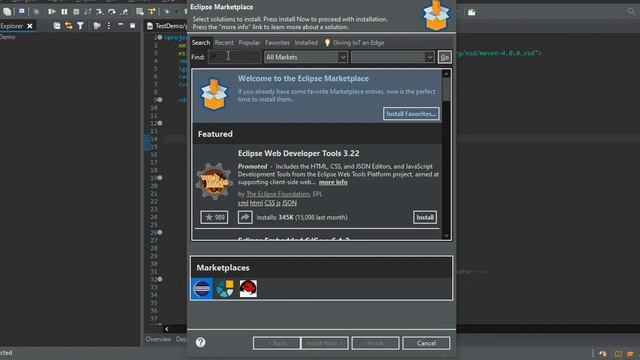Click the Drop to Frame icon in toolbar

pyautogui.click(x=140, y=12)
